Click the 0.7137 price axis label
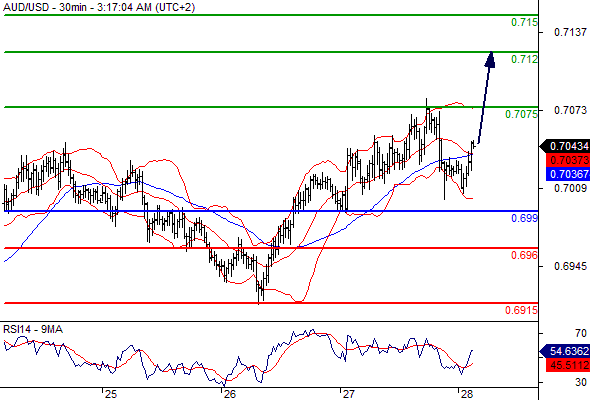This screenshot has width=590, height=400. click(570, 32)
